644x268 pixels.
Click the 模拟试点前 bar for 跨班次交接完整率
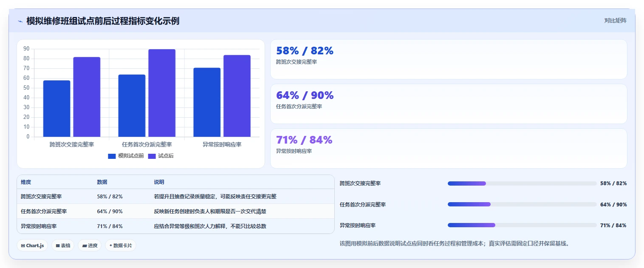pyautogui.click(x=56, y=108)
